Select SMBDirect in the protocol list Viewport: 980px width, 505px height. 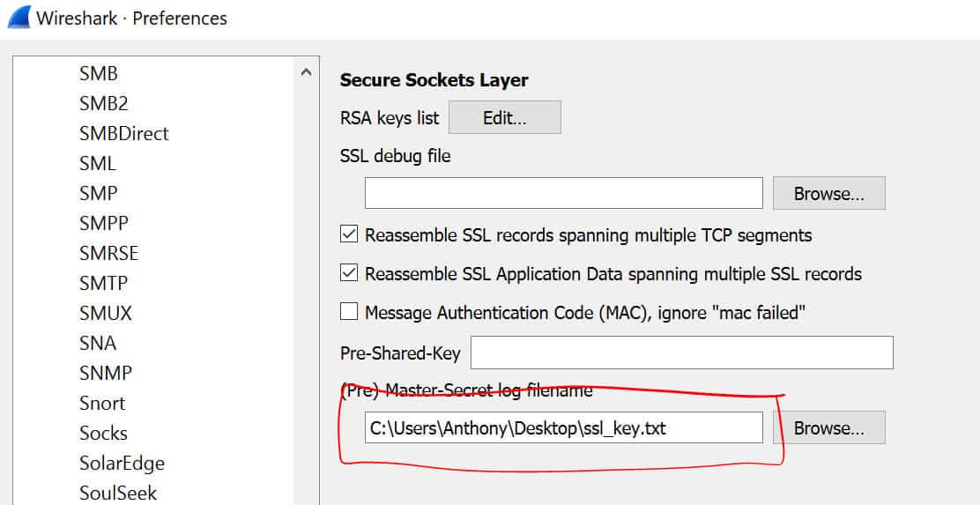[x=123, y=133]
